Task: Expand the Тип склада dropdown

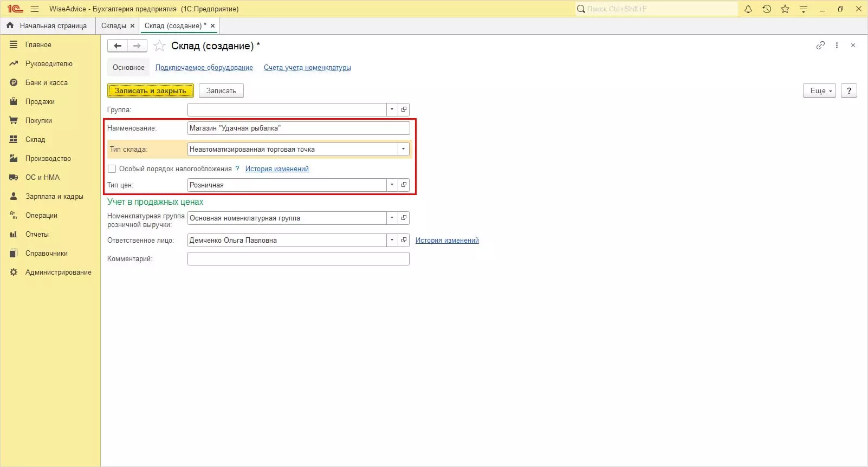Action: 404,149
